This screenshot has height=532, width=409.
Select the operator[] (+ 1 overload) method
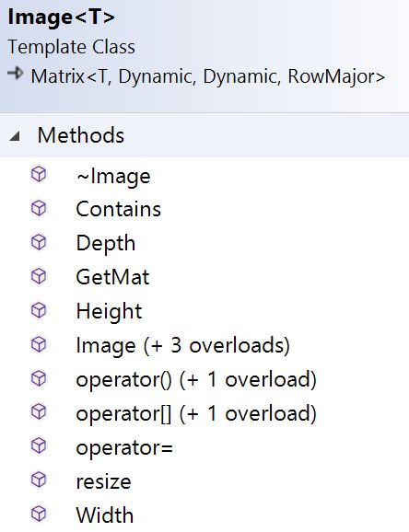(196, 413)
